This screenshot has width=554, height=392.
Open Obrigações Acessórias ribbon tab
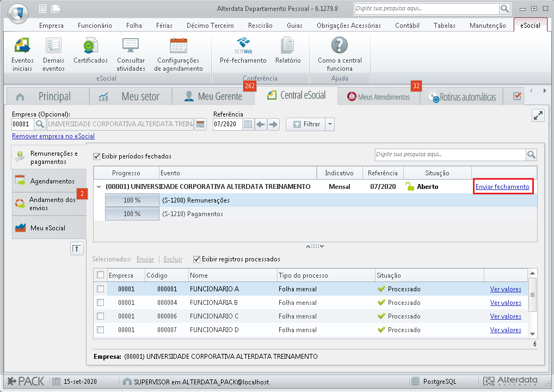tap(349, 26)
